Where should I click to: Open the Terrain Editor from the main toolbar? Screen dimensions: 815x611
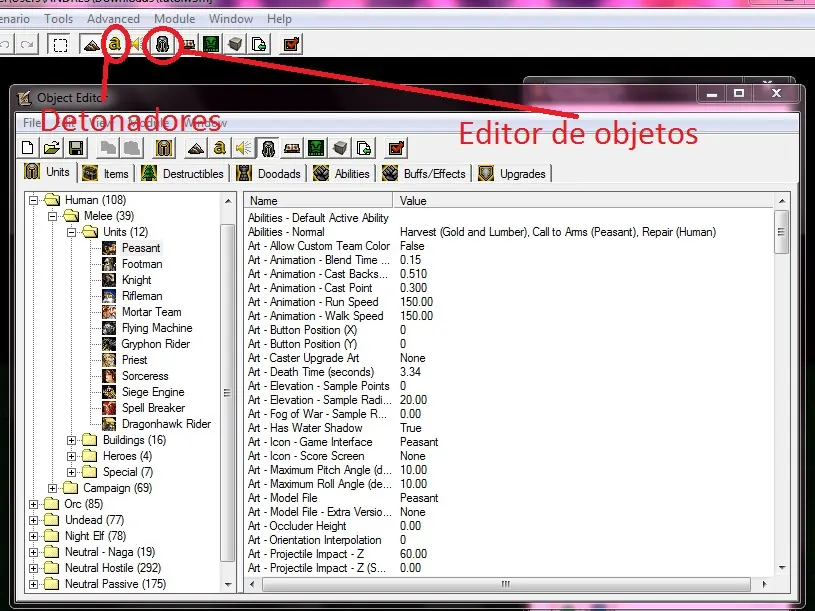[x=91, y=45]
